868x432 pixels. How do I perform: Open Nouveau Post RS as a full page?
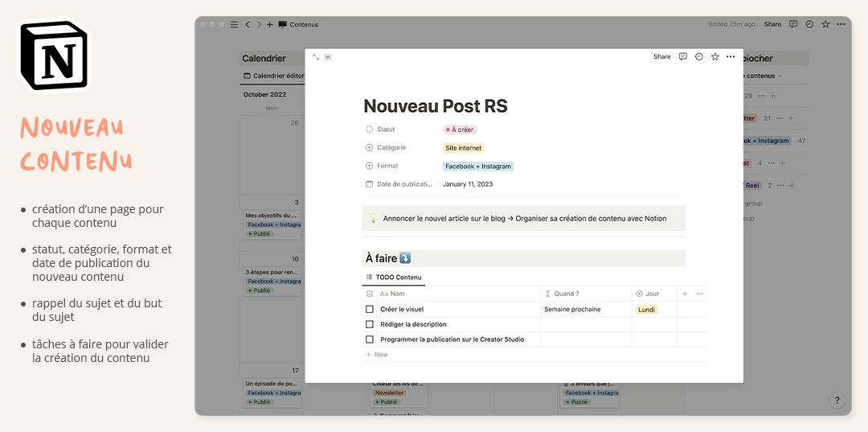(x=316, y=57)
